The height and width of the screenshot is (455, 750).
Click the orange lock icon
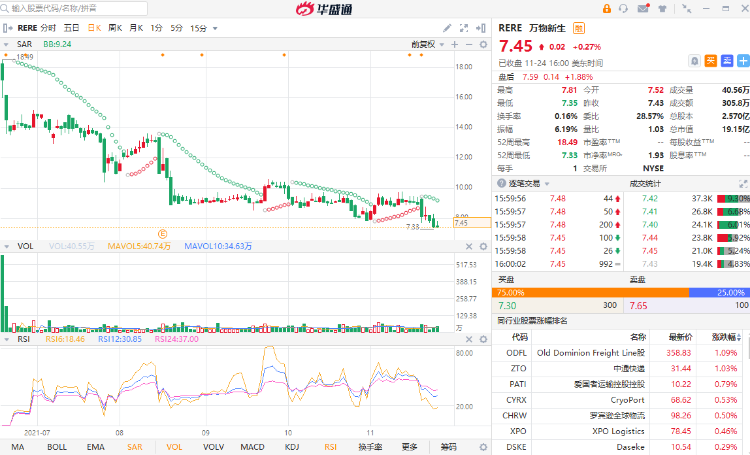click(607, 9)
